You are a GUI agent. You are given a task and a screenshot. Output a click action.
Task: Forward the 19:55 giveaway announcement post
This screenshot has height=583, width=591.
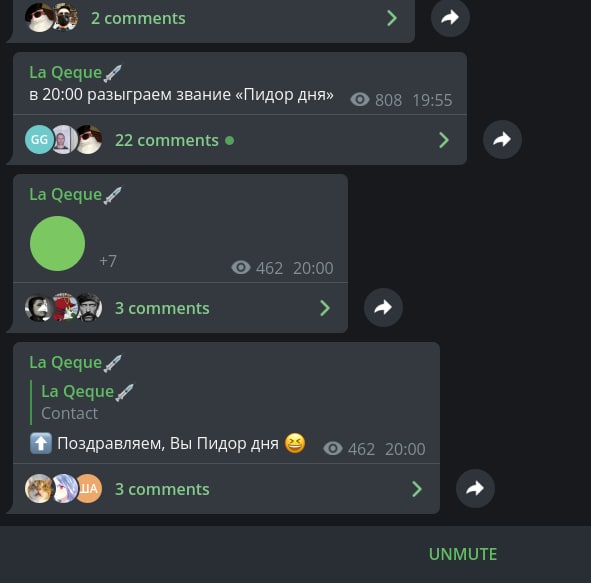(x=502, y=139)
